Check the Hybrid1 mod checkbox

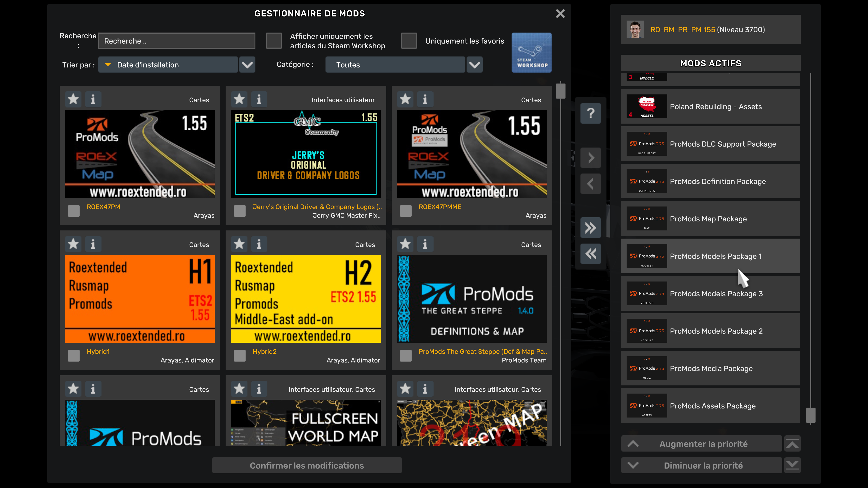pos(73,356)
